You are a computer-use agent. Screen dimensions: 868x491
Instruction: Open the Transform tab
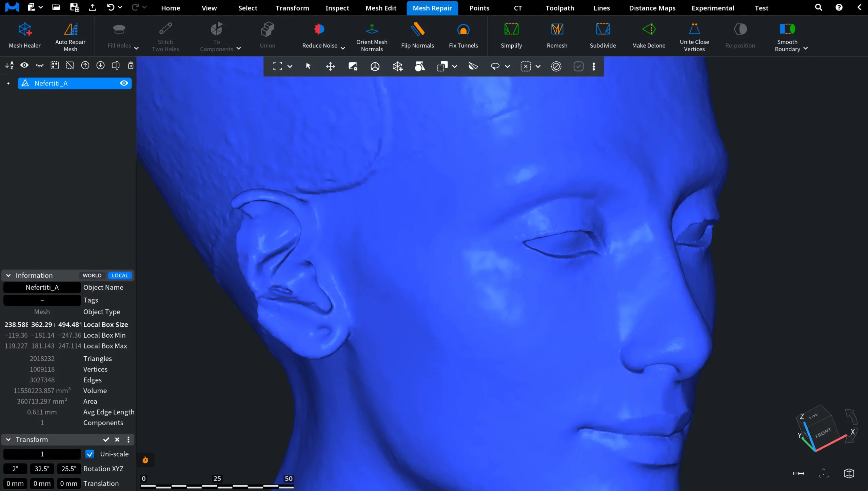(x=292, y=8)
